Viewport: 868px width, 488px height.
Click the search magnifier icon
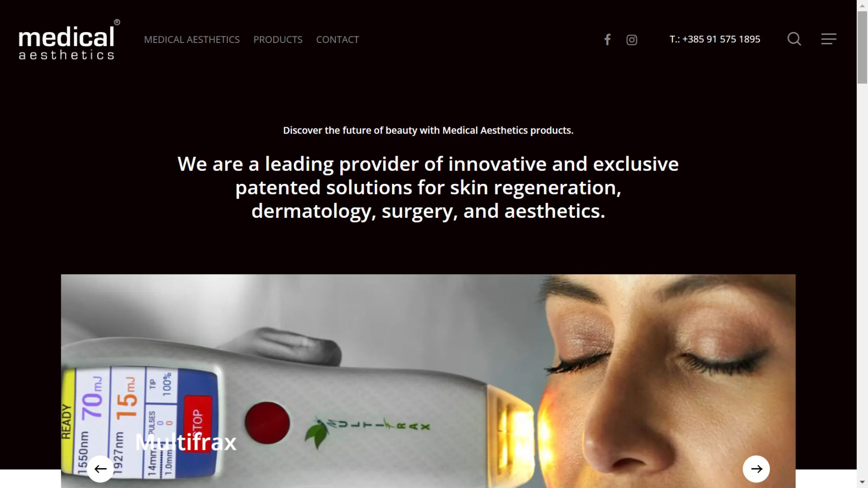[x=794, y=39]
